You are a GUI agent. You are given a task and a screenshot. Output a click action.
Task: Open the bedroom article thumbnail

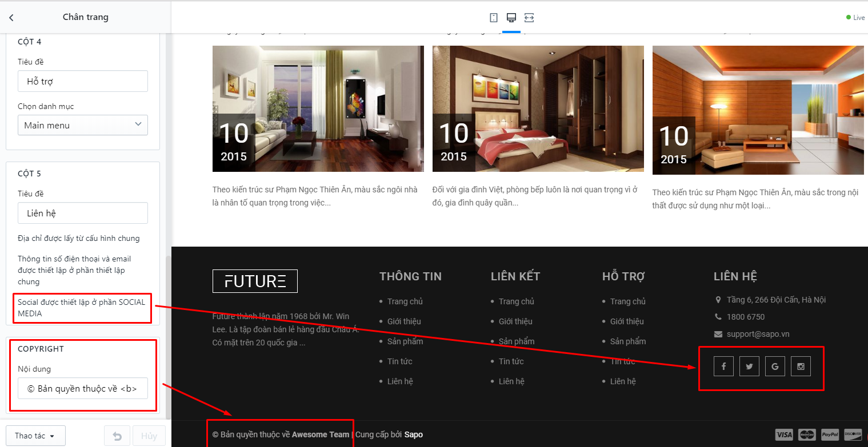point(538,108)
